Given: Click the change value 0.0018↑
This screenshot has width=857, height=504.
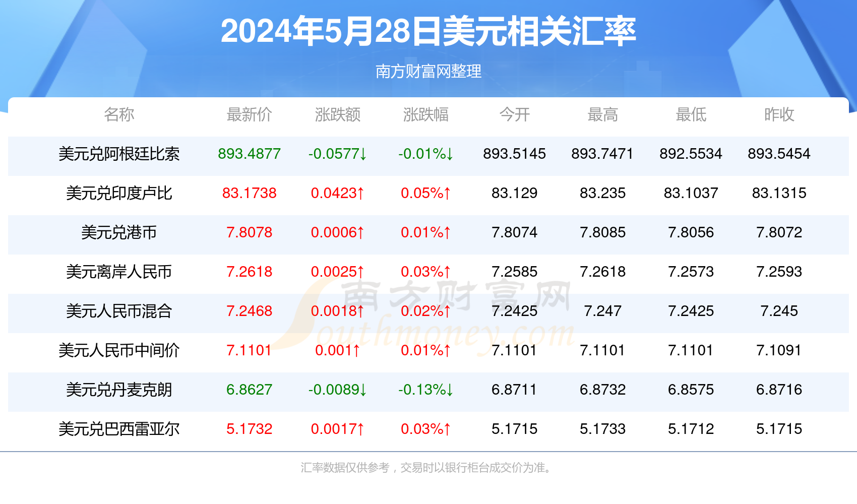Looking at the screenshot, I should click(x=338, y=311).
